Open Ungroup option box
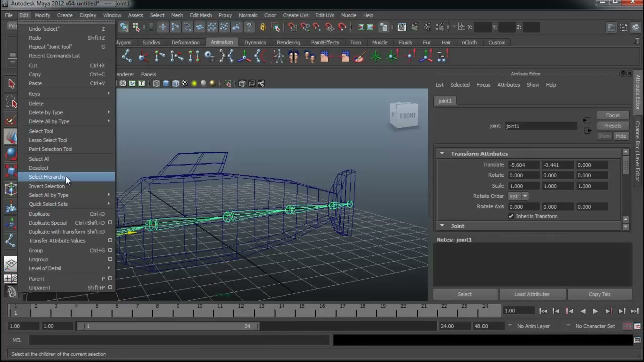Image resolution: width=644 pixels, height=362 pixels. [110, 260]
